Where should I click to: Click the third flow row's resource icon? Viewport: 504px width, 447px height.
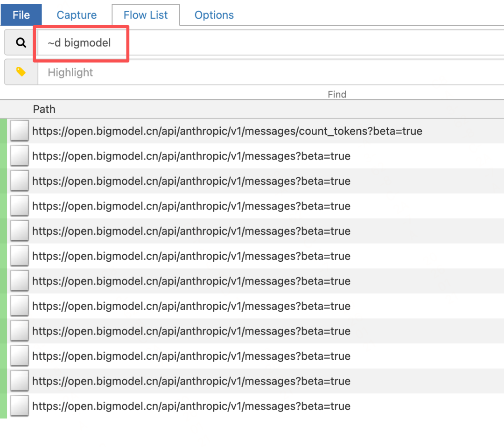(x=20, y=181)
